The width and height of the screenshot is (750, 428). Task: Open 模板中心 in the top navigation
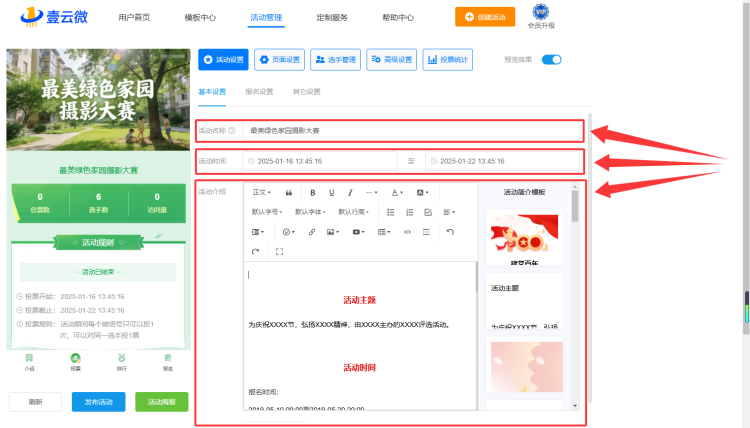point(200,18)
